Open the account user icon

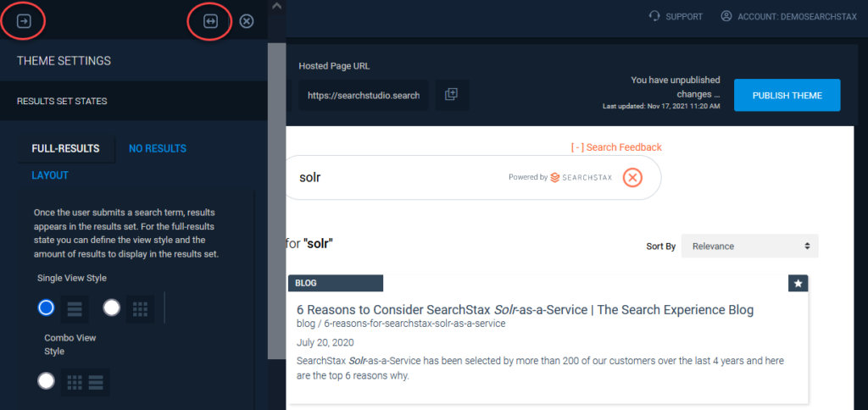pyautogui.click(x=726, y=17)
